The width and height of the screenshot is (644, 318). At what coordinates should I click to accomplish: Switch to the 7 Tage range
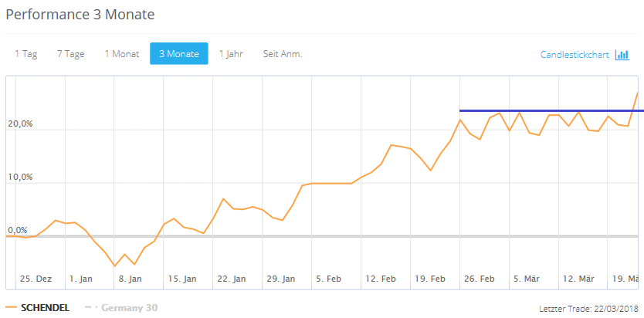click(x=70, y=54)
